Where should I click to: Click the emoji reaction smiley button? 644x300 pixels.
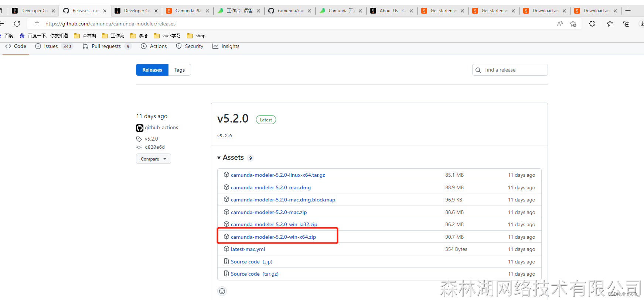tap(222, 291)
